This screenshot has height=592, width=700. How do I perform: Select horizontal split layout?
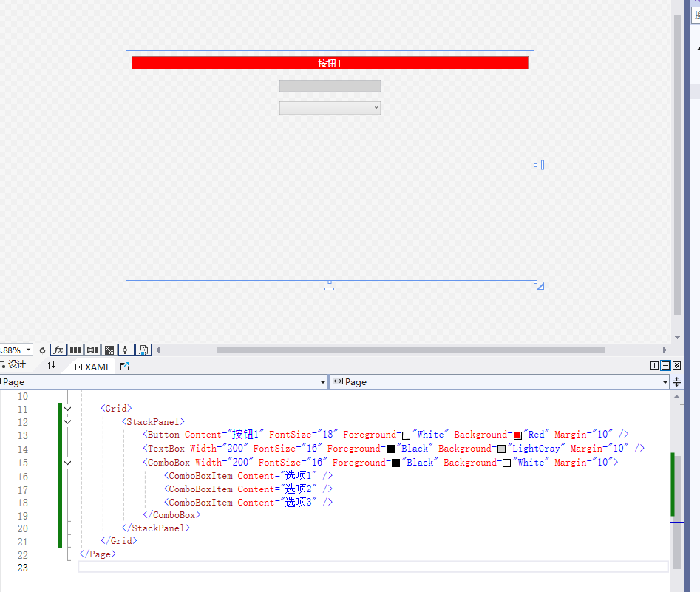click(x=665, y=366)
